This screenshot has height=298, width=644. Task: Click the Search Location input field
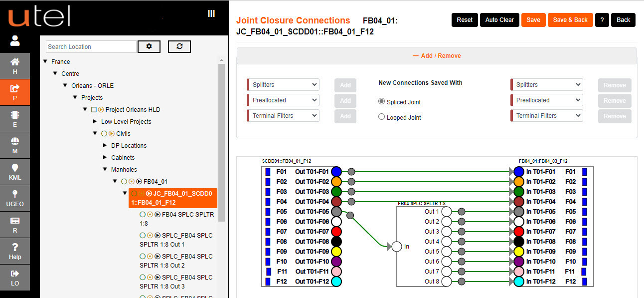(91, 46)
